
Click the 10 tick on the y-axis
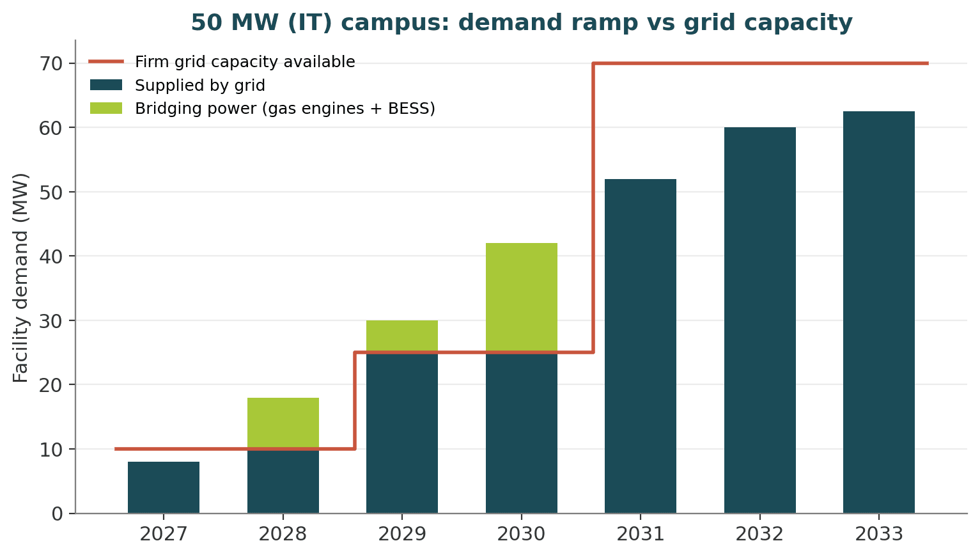[51, 450]
